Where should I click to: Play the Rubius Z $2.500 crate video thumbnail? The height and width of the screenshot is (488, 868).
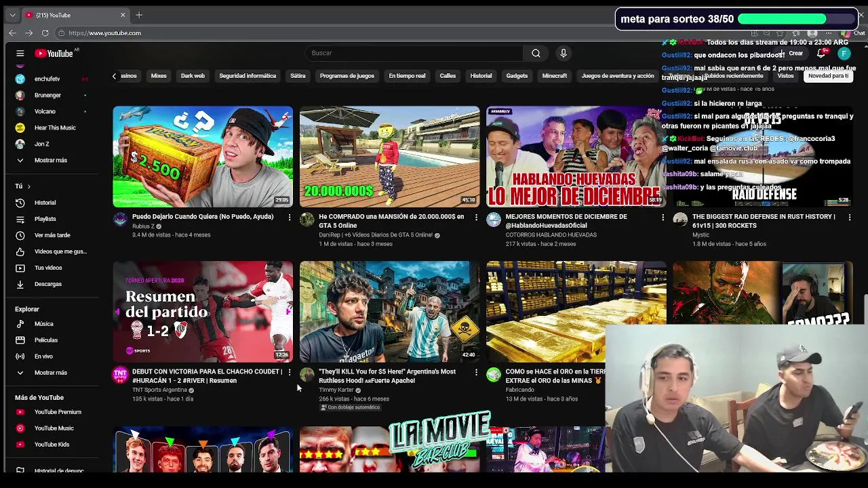[203, 156]
